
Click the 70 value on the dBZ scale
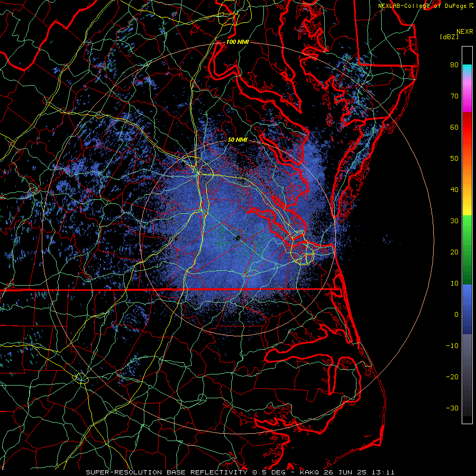pyautogui.click(x=454, y=96)
